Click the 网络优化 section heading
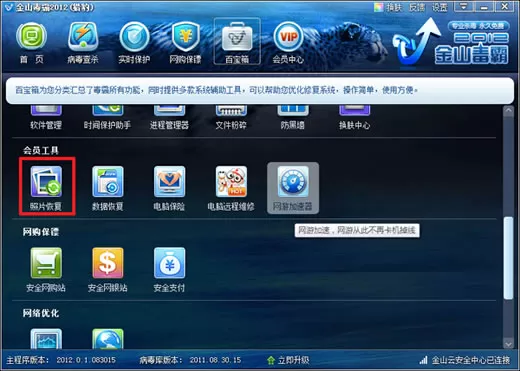 click(x=41, y=313)
